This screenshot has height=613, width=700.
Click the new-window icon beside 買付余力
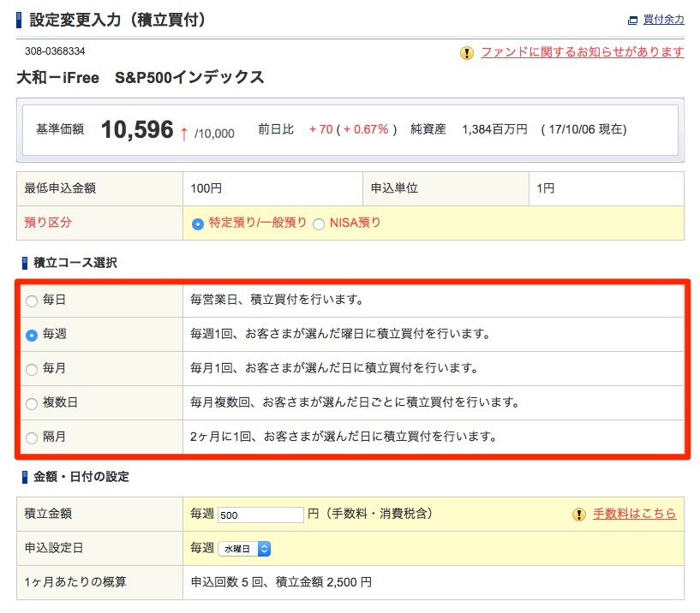click(x=632, y=21)
